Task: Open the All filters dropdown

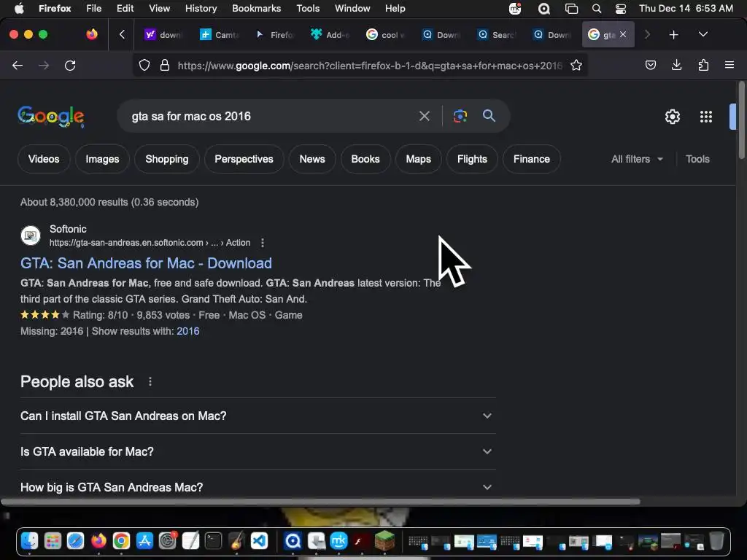Action: [x=637, y=159]
